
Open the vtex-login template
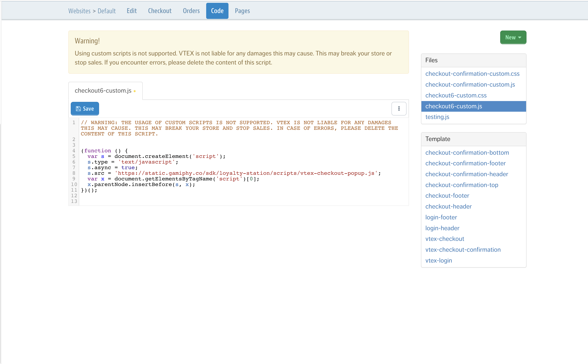(x=438, y=260)
